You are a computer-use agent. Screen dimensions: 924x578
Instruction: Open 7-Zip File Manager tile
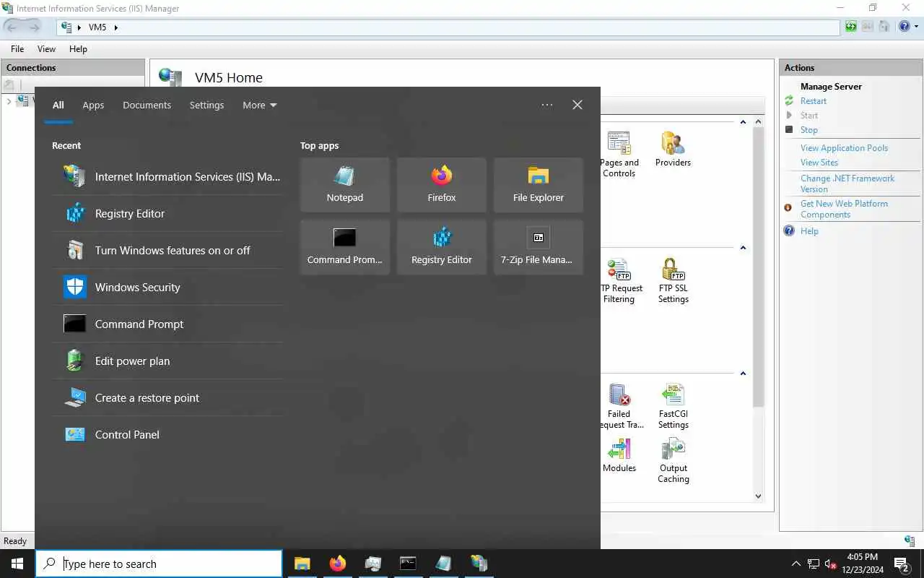point(538,247)
